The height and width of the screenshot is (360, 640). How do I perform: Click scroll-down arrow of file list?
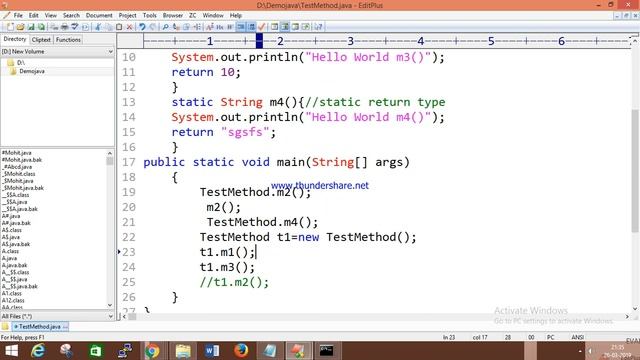click(x=110, y=305)
